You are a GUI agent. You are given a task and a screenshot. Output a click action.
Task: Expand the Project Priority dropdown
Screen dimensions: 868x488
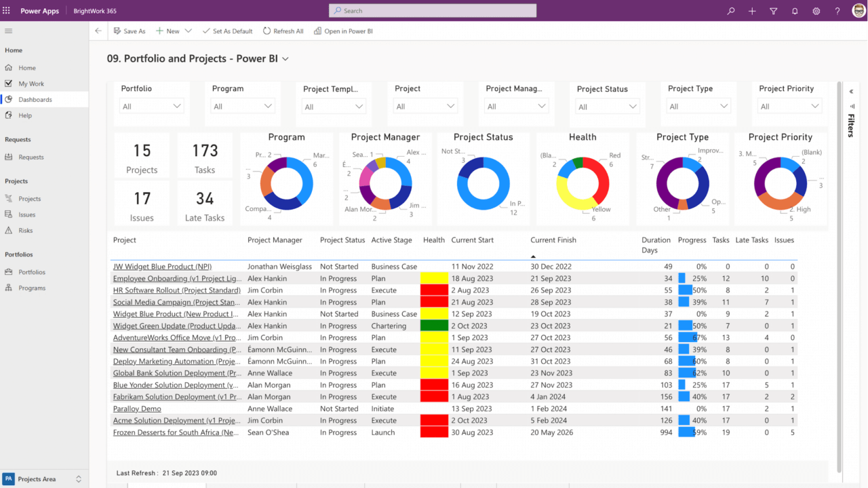(x=789, y=105)
